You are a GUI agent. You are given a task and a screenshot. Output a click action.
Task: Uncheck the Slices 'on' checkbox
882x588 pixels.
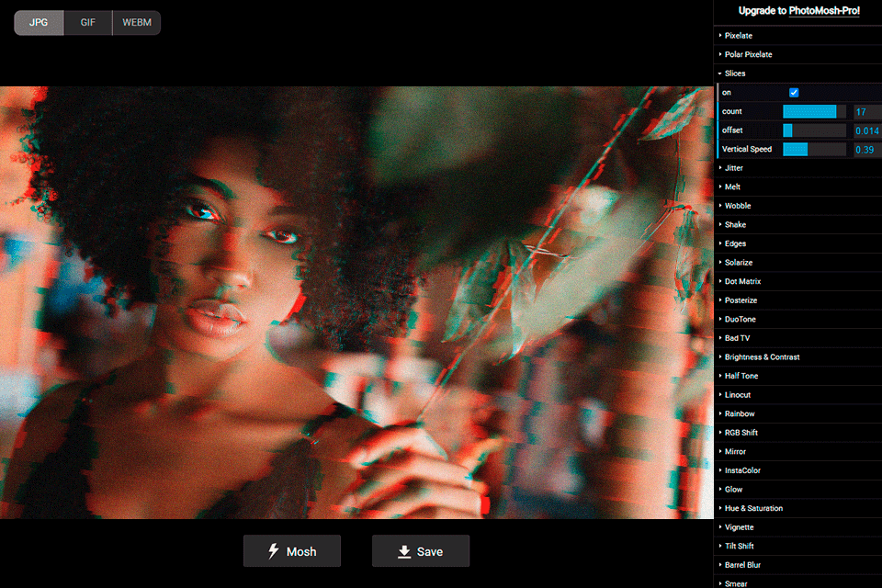pyautogui.click(x=794, y=92)
